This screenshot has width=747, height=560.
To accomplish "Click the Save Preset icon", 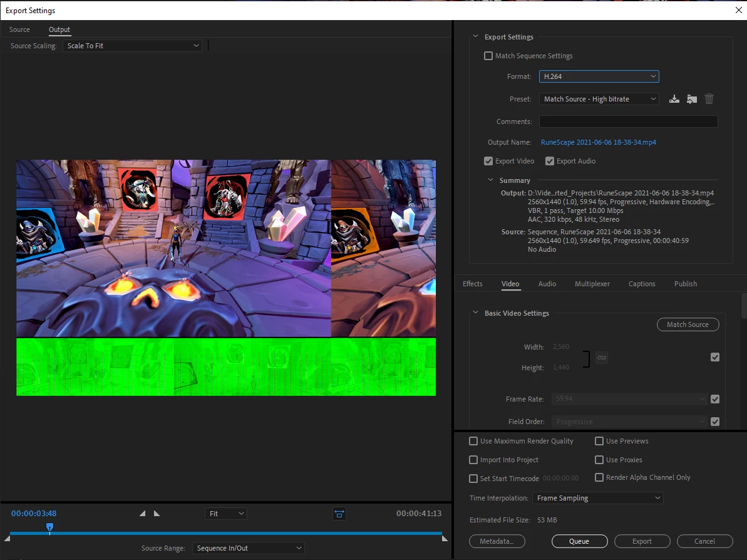I will [674, 99].
